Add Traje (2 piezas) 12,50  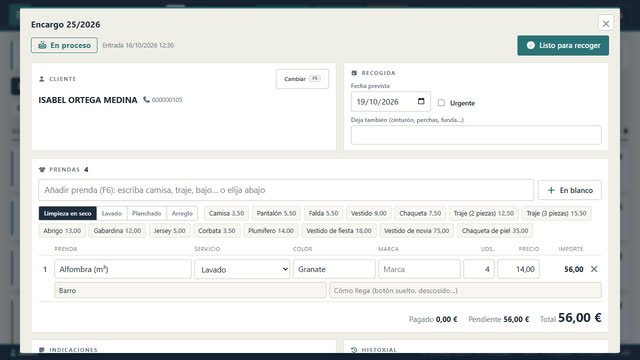pyautogui.click(x=484, y=213)
